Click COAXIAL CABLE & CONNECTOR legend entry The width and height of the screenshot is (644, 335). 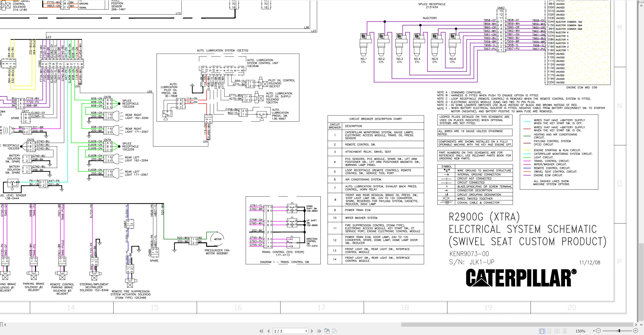point(478,203)
